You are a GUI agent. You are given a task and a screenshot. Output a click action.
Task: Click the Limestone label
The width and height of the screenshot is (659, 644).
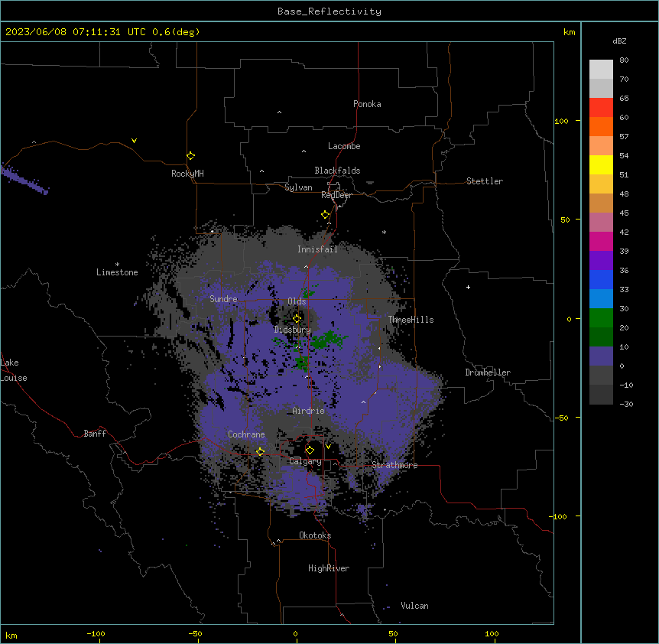point(117,272)
